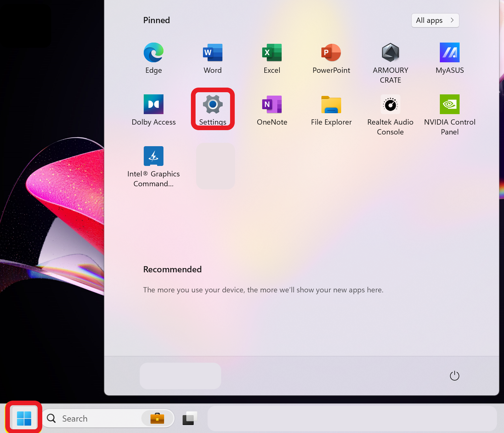This screenshot has height=433, width=504.
Task: Click the power button icon
Action: pyautogui.click(x=455, y=376)
